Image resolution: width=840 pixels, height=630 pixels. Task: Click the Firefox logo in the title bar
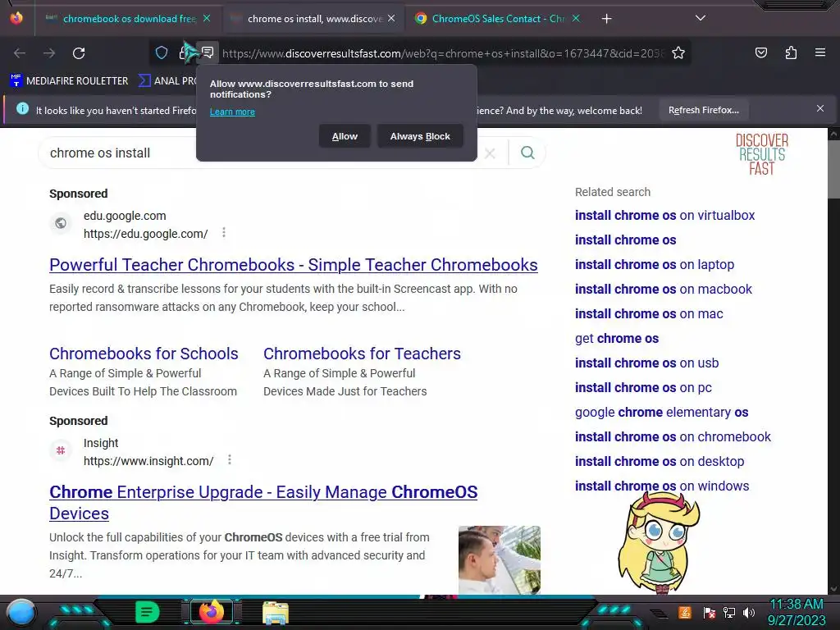pyautogui.click(x=16, y=18)
